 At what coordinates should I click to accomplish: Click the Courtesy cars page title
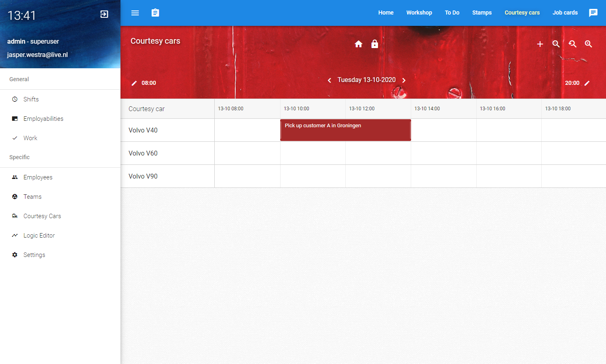(x=155, y=41)
